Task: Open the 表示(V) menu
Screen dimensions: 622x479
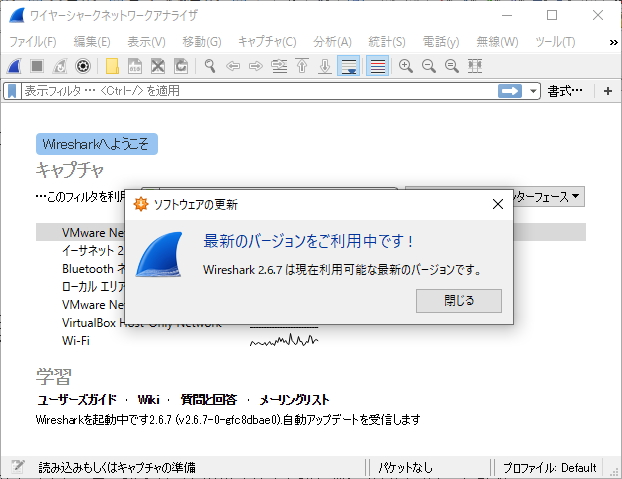Action: [x=146, y=42]
